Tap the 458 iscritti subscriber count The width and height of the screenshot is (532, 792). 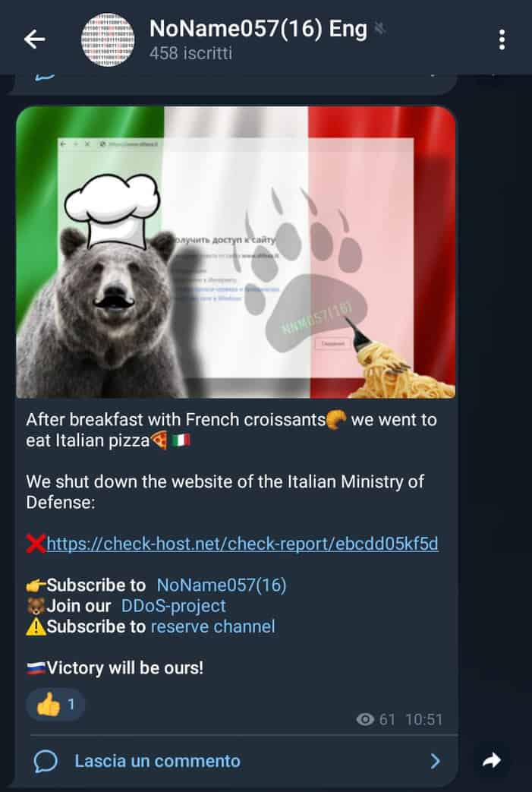pyautogui.click(x=190, y=53)
